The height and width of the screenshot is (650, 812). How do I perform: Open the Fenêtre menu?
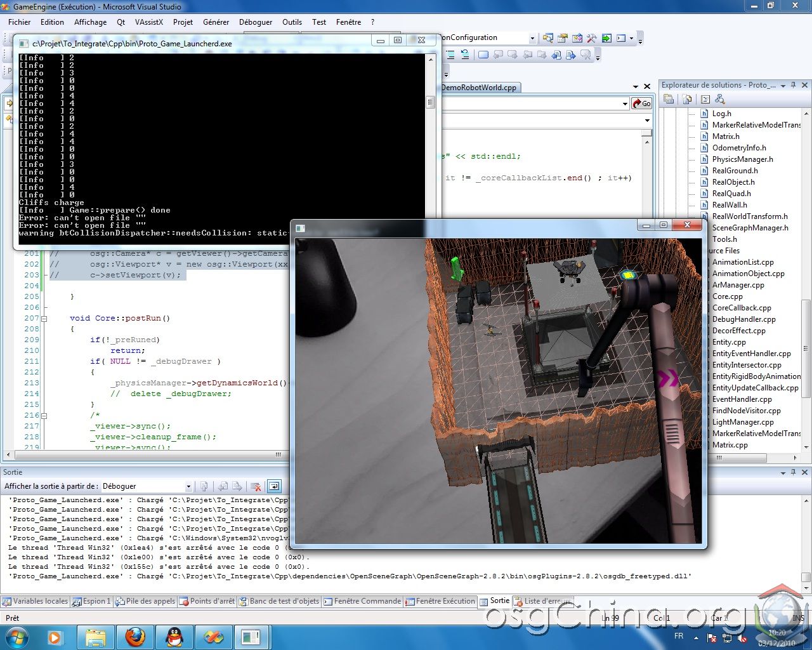pyautogui.click(x=348, y=22)
